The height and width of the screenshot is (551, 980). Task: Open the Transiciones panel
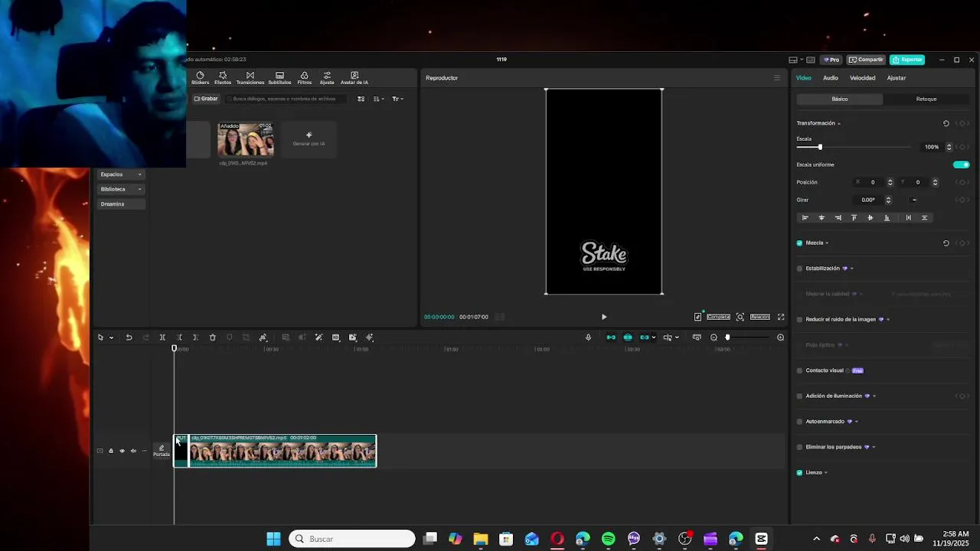pyautogui.click(x=250, y=78)
